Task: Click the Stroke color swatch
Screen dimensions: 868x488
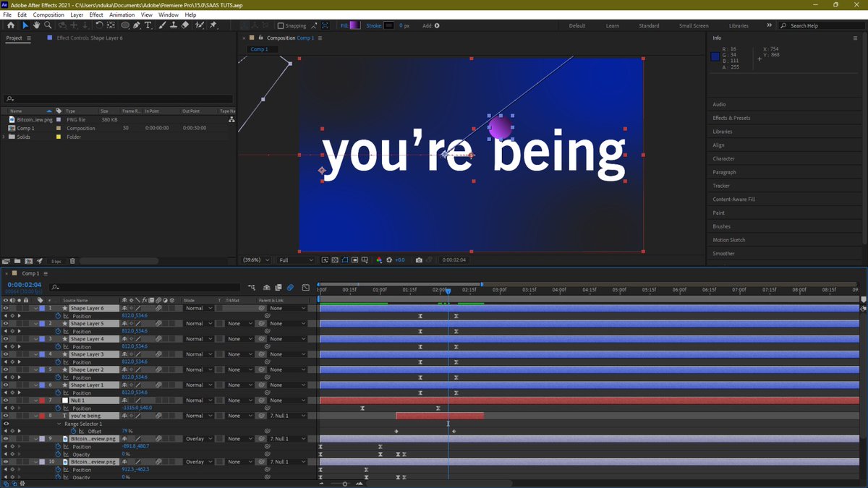Action: pyautogui.click(x=389, y=26)
